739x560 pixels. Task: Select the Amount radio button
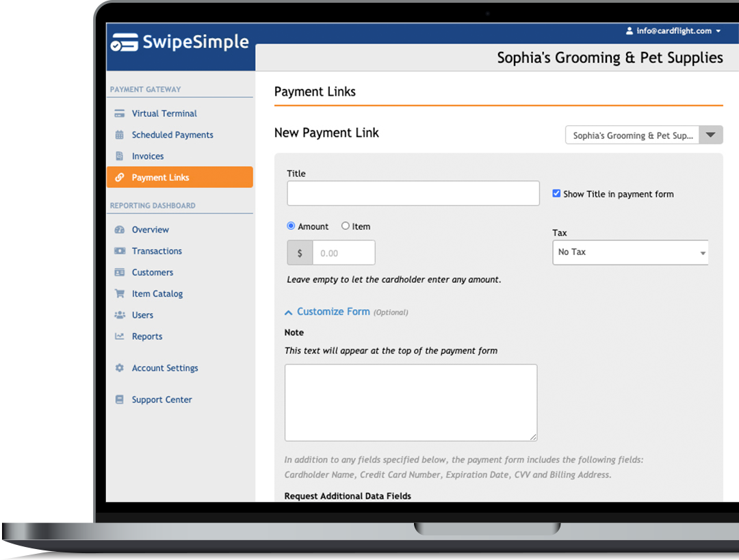pyautogui.click(x=292, y=226)
